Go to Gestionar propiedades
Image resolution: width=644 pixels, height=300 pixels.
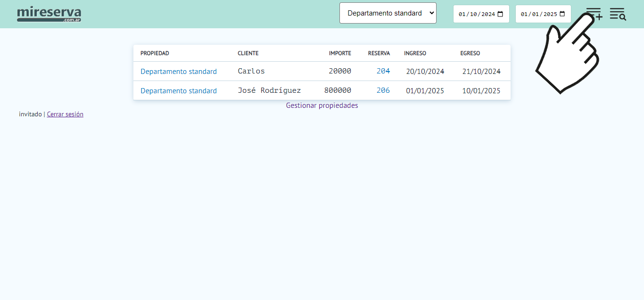point(322,105)
